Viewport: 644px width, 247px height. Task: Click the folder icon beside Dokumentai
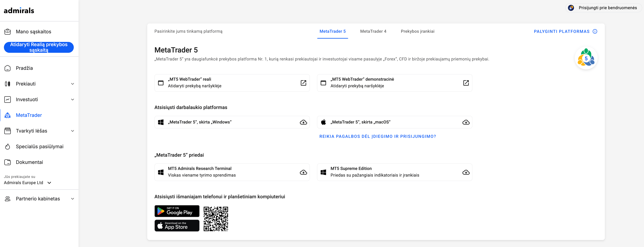8,162
